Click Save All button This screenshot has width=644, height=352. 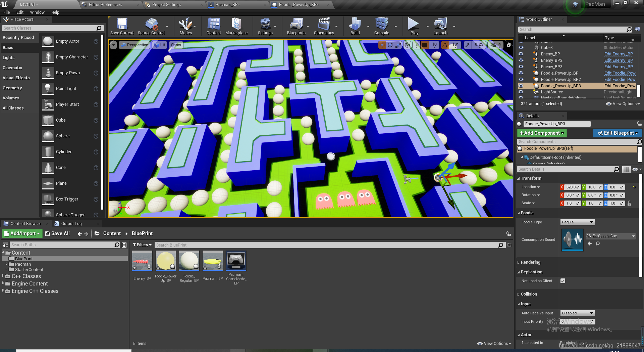pyautogui.click(x=57, y=233)
